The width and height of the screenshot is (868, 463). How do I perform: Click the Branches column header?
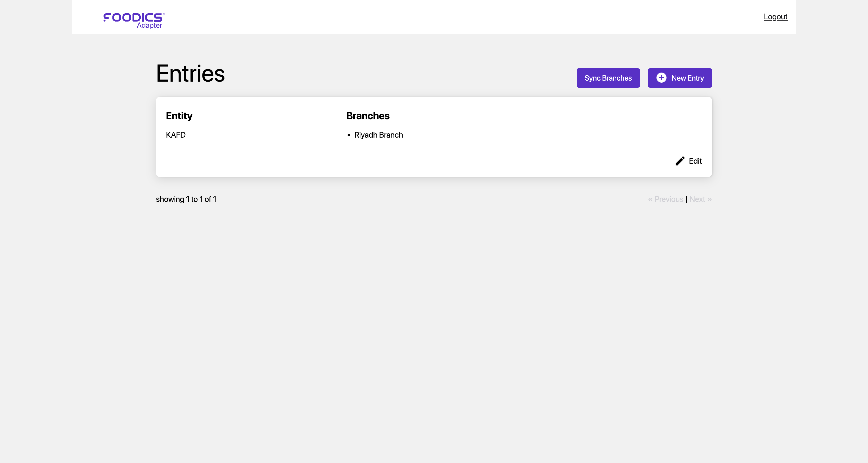pyautogui.click(x=368, y=115)
